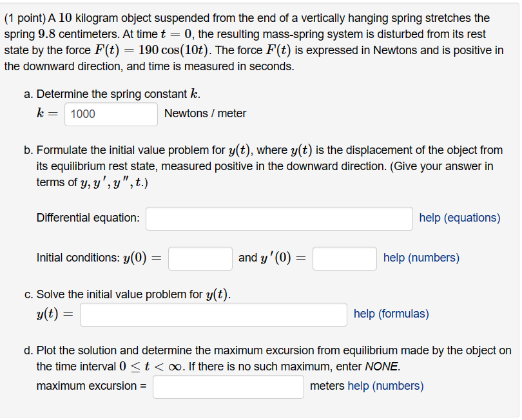Open help (equations) link
The image size is (522, 420).
click(x=459, y=218)
